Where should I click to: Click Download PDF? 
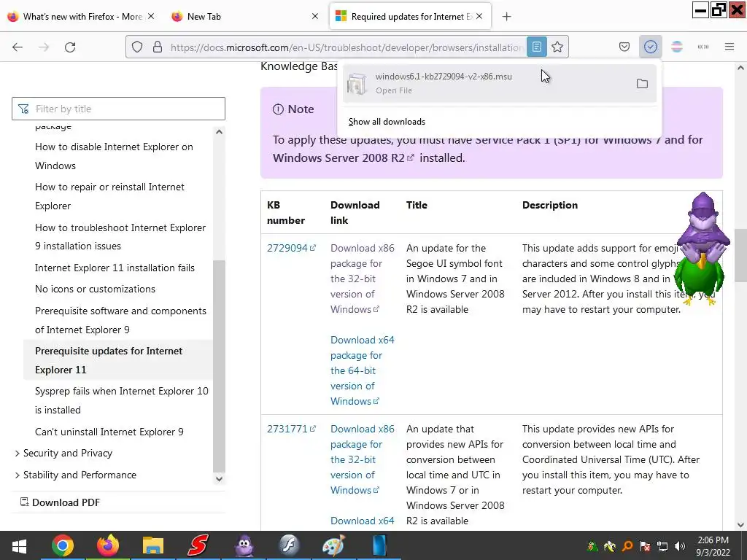point(60,502)
